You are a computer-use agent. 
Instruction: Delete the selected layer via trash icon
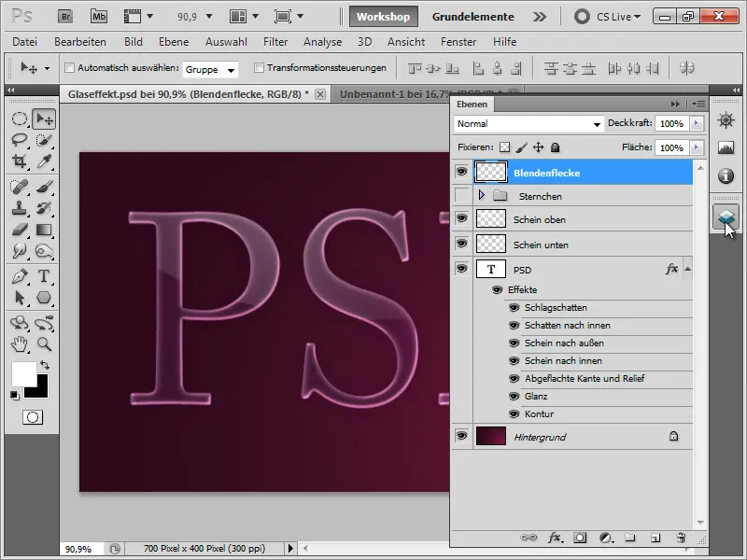point(683,538)
